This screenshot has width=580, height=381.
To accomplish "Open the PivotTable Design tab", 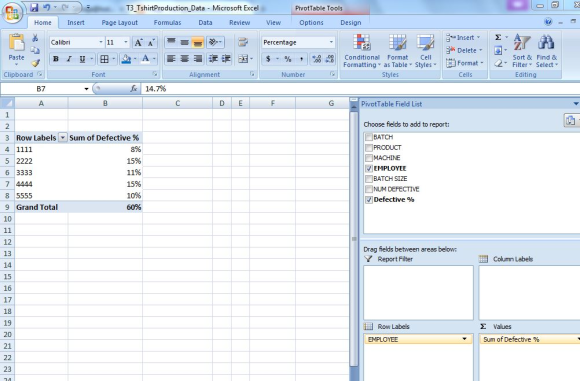I will 351,23.
